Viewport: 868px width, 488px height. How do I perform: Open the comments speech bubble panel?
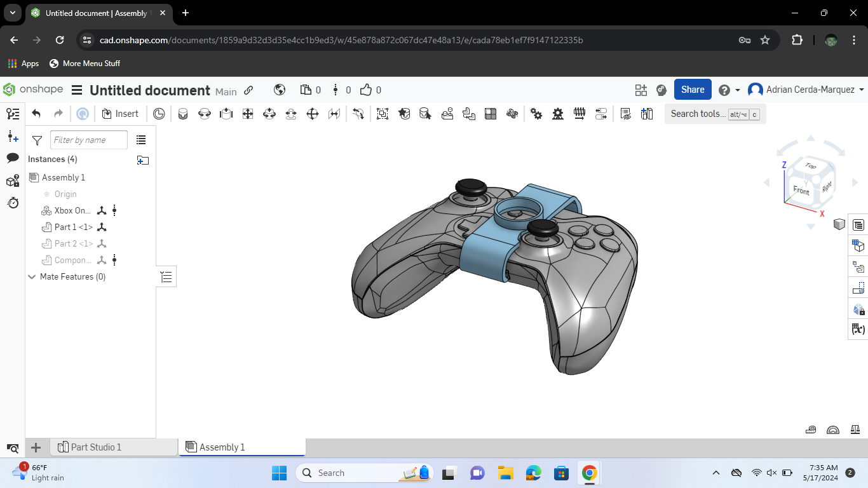(x=13, y=158)
